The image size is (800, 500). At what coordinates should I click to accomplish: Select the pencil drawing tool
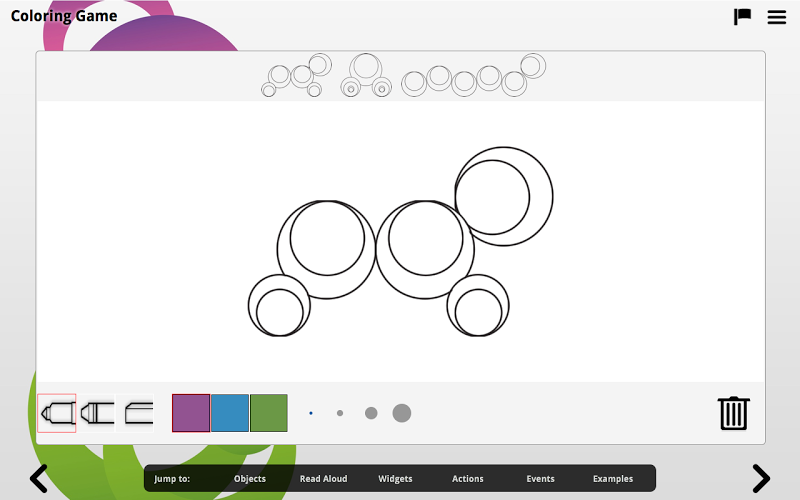point(57,413)
